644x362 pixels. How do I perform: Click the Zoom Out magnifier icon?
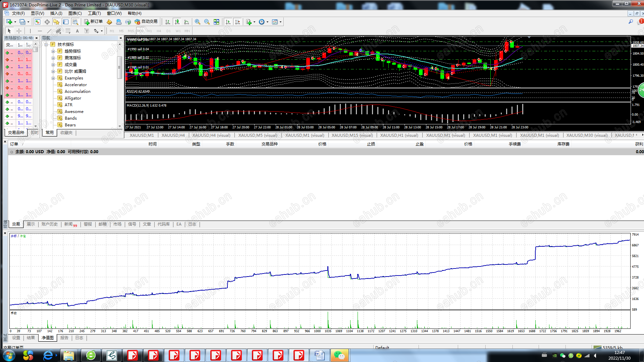tap(207, 22)
